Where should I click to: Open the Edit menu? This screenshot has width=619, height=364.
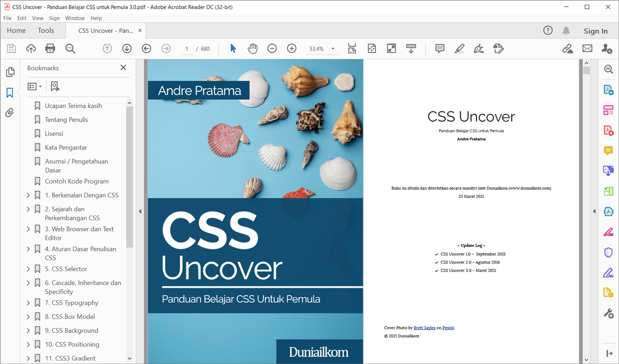tap(22, 18)
